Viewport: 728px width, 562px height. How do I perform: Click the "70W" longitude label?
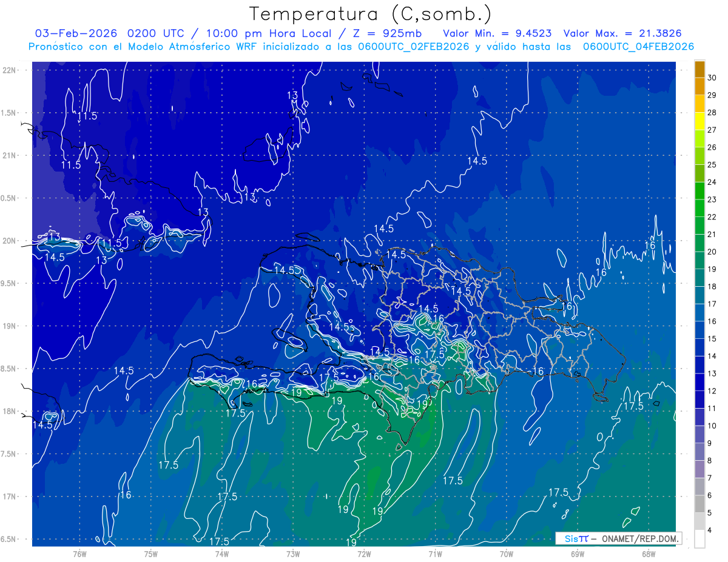507,555
